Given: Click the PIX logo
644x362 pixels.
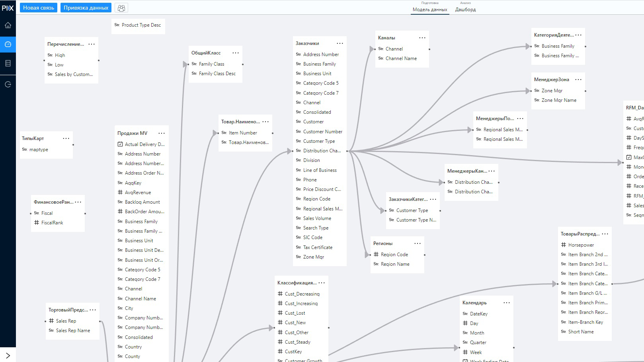Looking at the screenshot, I should coord(8,8).
